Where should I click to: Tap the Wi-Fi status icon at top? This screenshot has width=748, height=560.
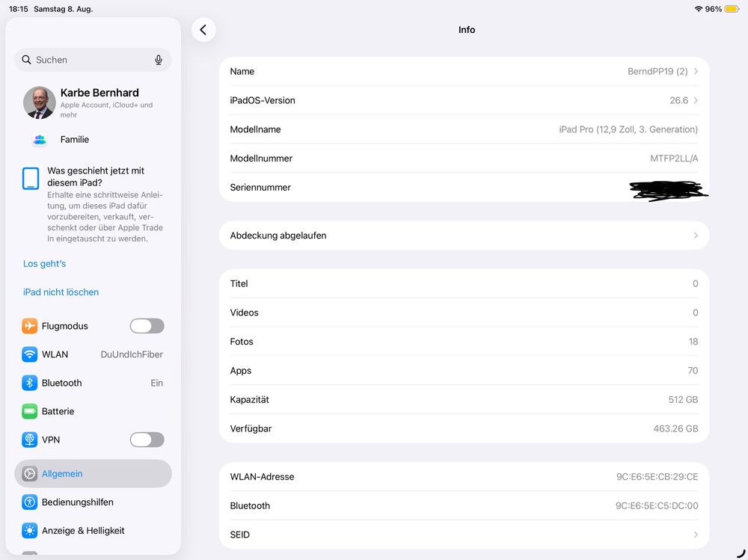[x=699, y=9]
